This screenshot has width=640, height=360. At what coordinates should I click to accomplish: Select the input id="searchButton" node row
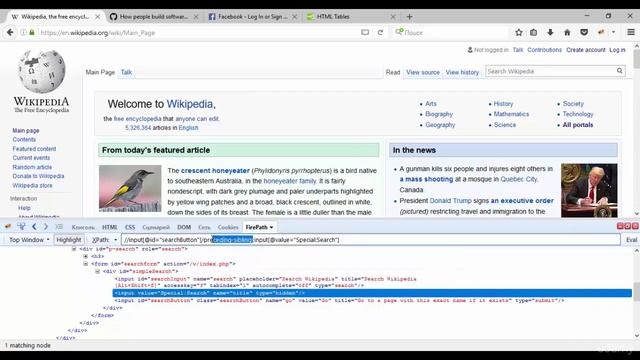[x=339, y=300]
